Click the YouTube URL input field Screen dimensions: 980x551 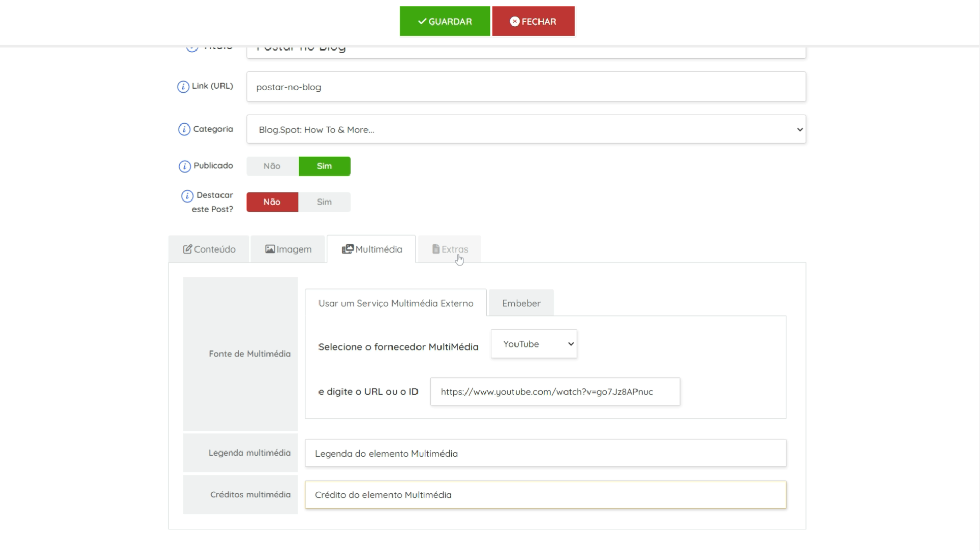555,392
